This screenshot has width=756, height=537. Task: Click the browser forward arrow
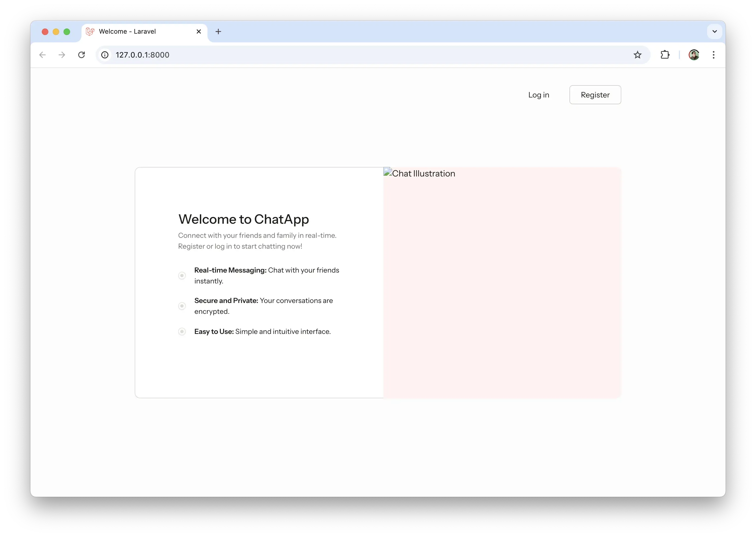(x=62, y=55)
